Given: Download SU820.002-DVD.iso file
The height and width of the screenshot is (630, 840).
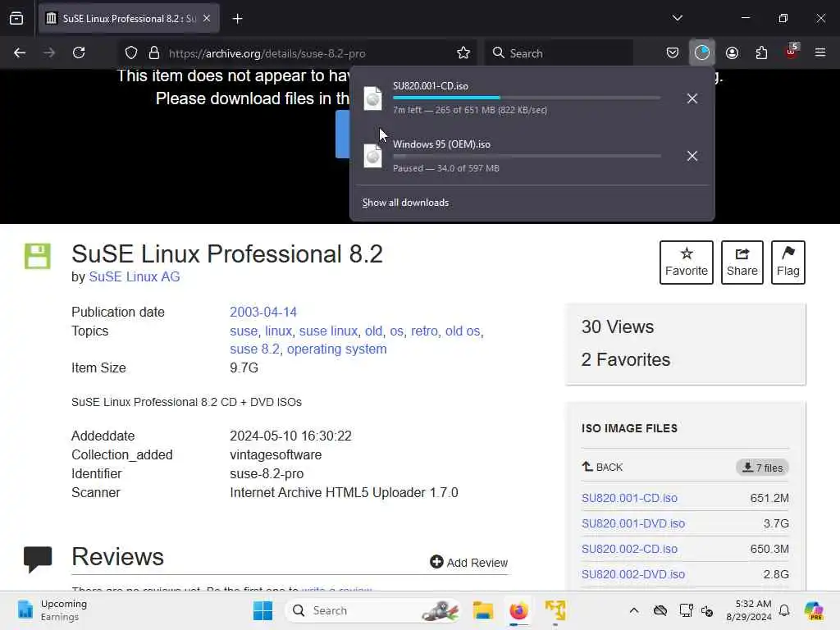Looking at the screenshot, I should 632,574.
